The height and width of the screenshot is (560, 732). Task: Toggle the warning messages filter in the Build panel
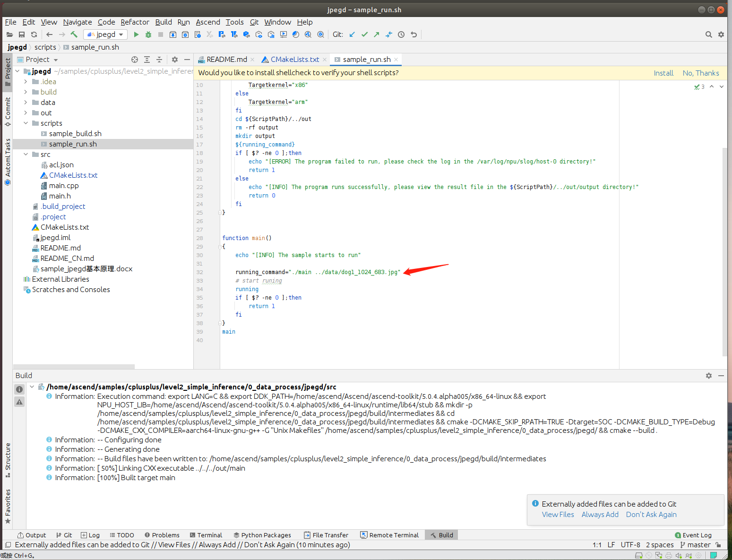pos(19,402)
